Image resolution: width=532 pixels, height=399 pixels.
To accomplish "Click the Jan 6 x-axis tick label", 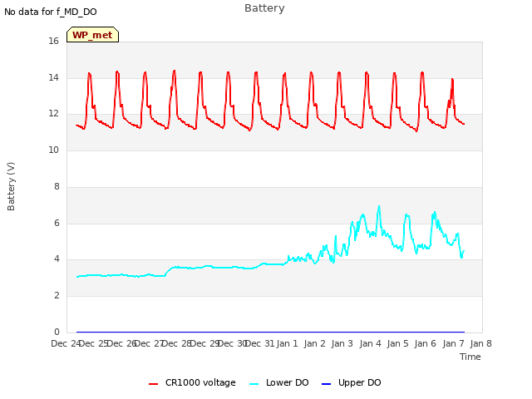I will pyautogui.click(x=425, y=343).
